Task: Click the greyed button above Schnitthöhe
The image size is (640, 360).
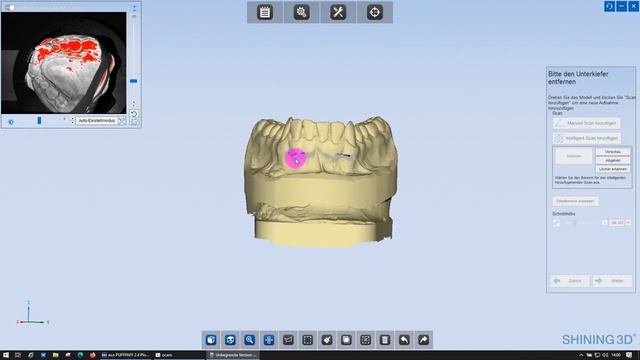Action: click(576, 201)
